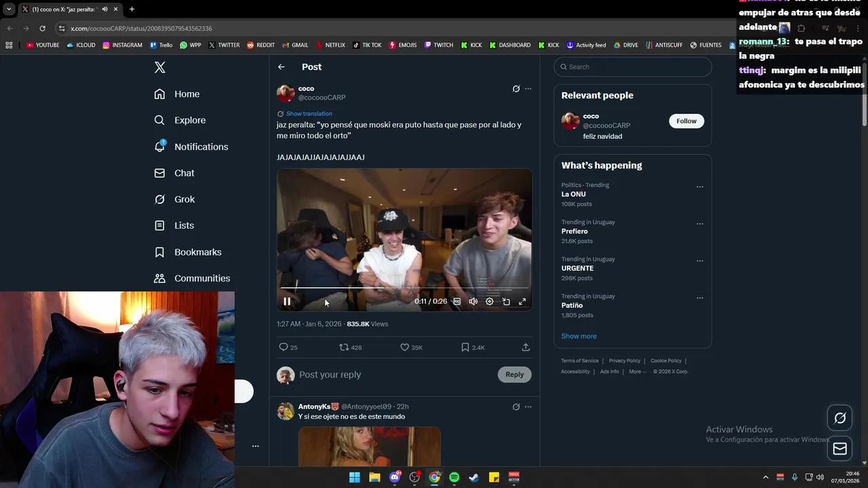This screenshot has width=868, height=488.
Task: Open video playback settings gear
Action: [x=490, y=302]
